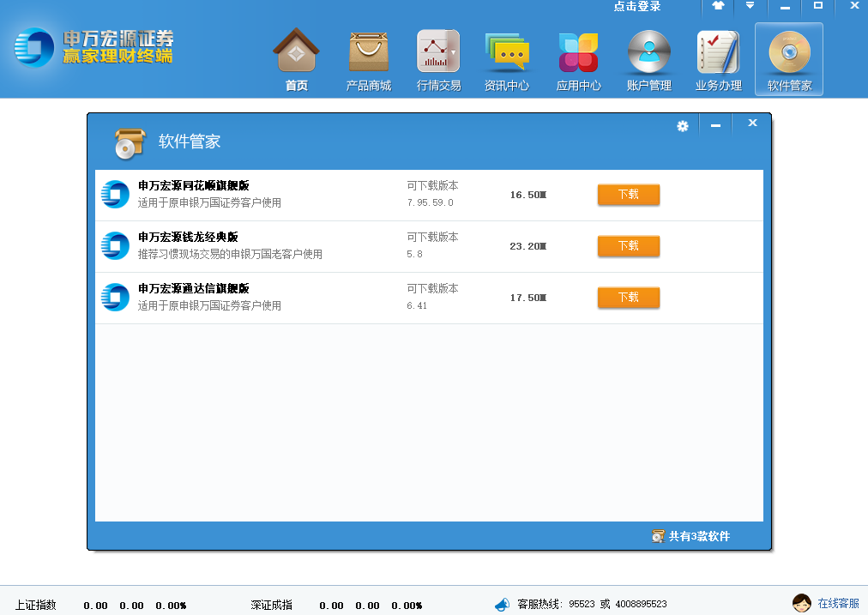Image resolution: width=868 pixels, height=615 pixels.
Task: Click the 申万宏源同花顺旗舰版 logo icon
Action: [115, 195]
